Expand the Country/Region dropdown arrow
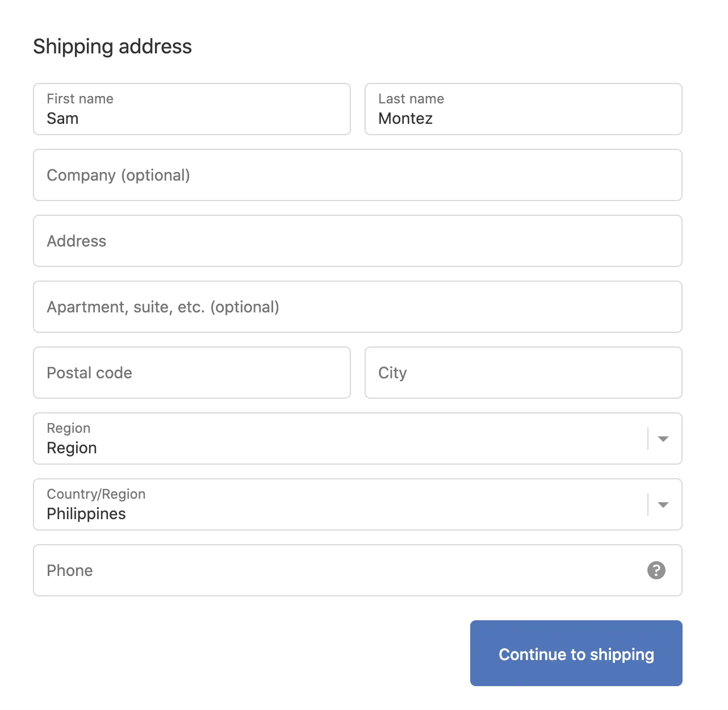The height and width of the screenshot is (710, 728). (663, 504)
